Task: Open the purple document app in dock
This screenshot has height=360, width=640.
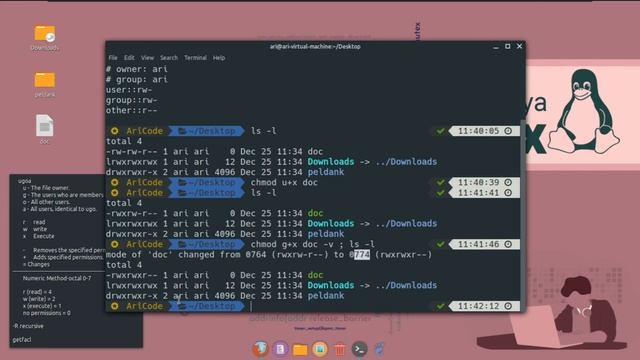Action: (280, 349)
